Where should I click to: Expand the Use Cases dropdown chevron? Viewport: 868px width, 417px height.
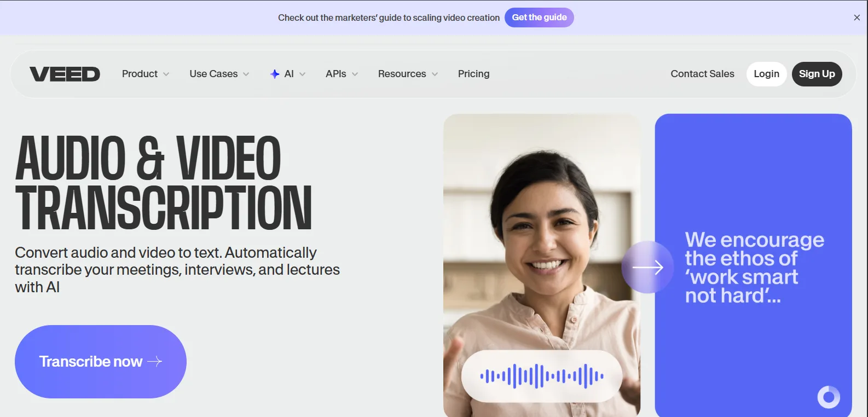246,74
